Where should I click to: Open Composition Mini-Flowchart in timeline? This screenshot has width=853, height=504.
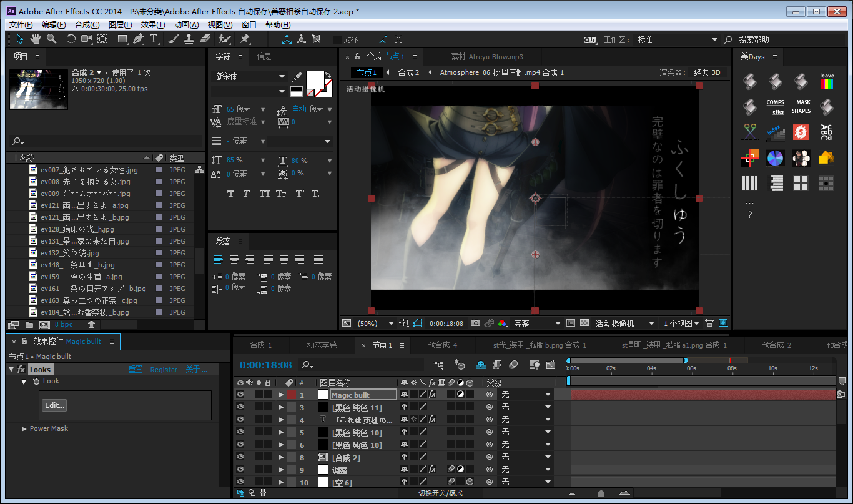pos(438,365)
